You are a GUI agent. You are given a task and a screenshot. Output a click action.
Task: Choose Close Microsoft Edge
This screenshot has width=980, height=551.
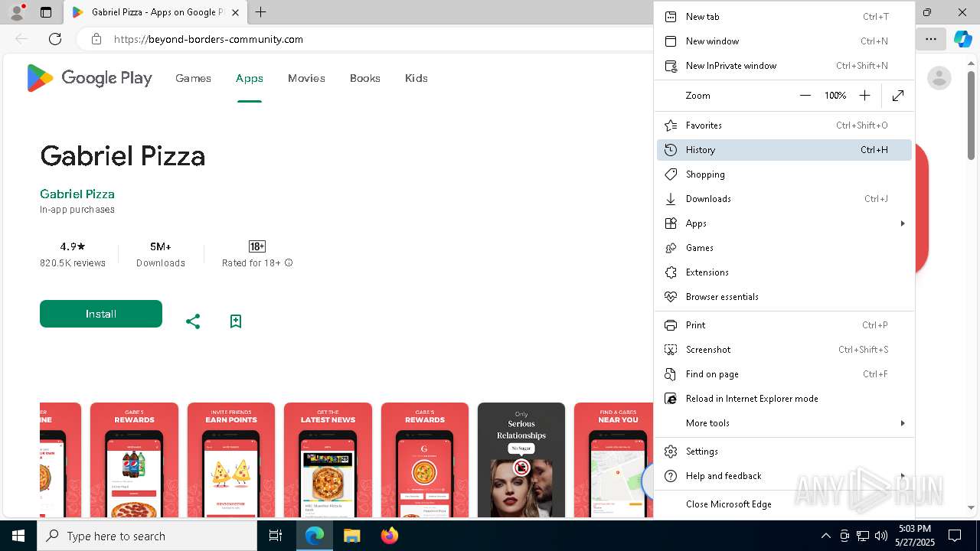click(x=784, y=504)
